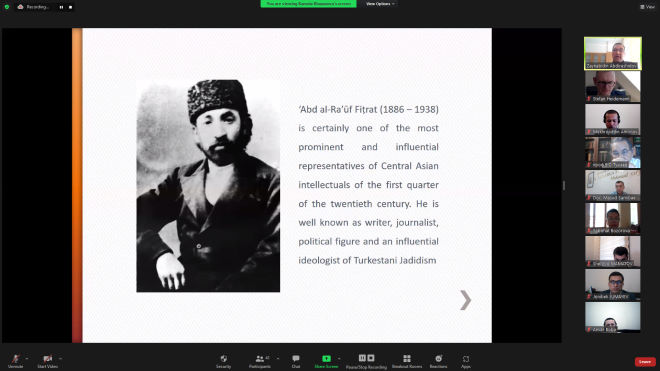This screenshot has width=660, height=371.
Task: Open the Apps panel
Action: 466,359
